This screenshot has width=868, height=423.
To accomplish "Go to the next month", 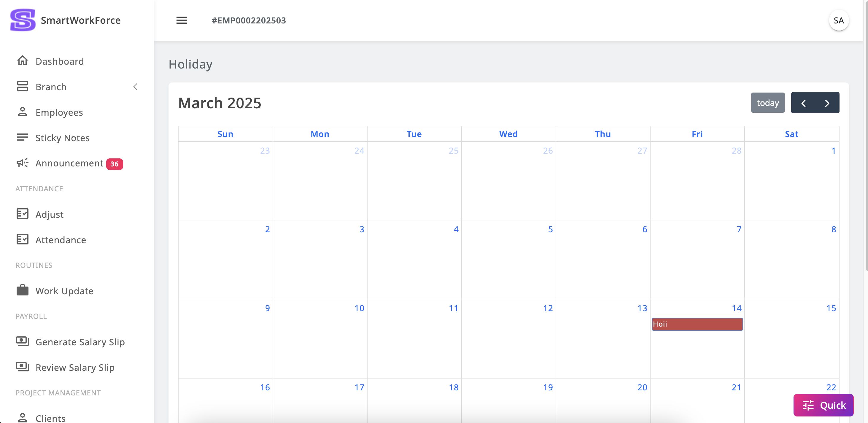I will coord(827,103).
